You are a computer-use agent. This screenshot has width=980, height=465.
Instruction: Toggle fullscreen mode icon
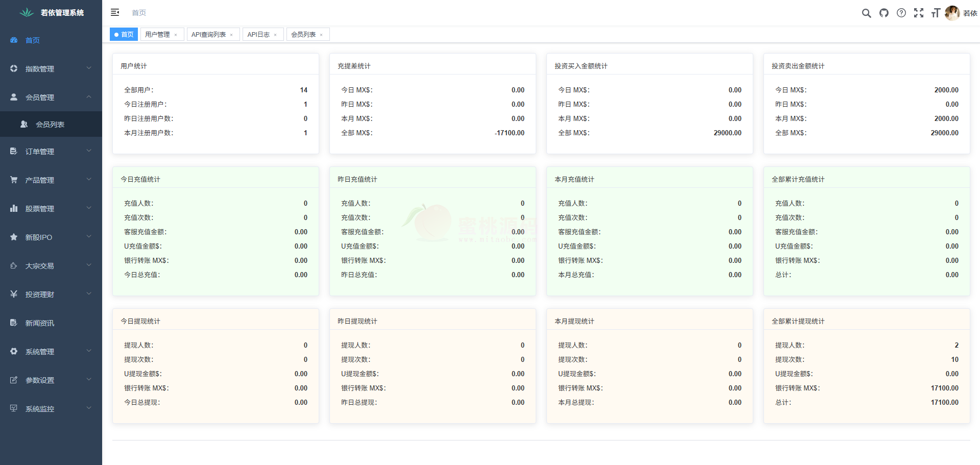tap(919, 13)
